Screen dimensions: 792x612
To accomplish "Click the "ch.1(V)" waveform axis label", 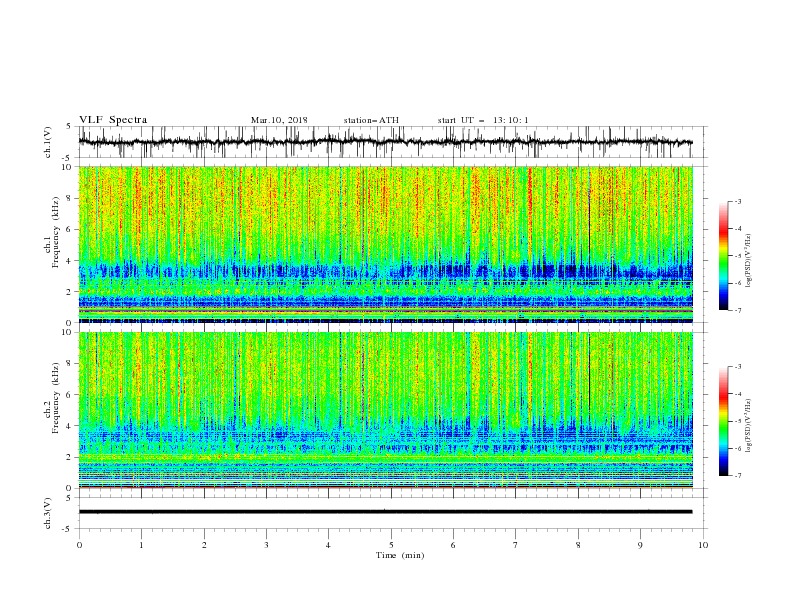I will click(48, 142).
